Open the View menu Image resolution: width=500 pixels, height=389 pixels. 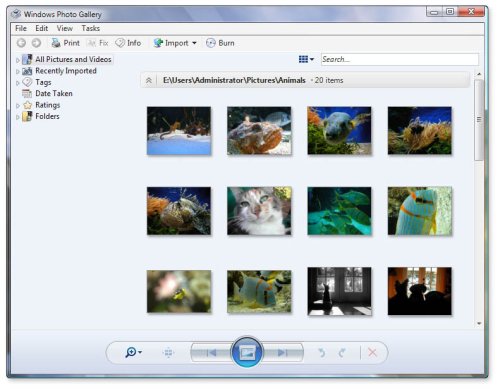[x=65, y=28]
